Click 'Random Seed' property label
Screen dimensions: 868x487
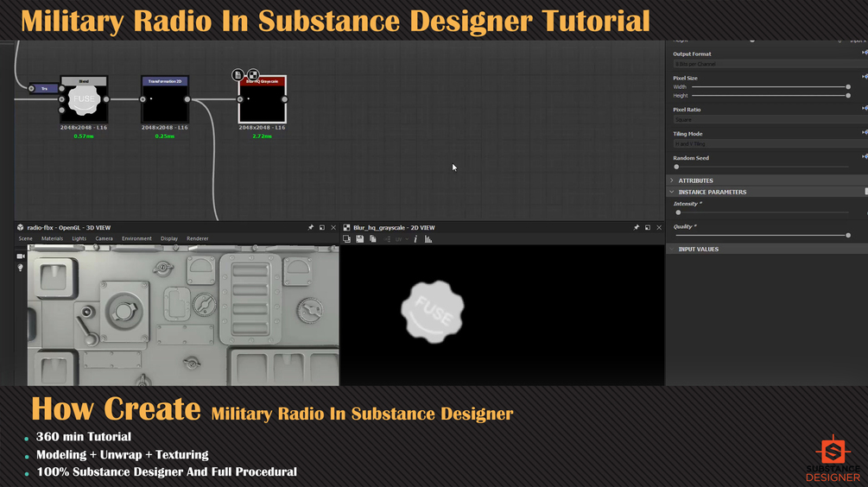691,158
